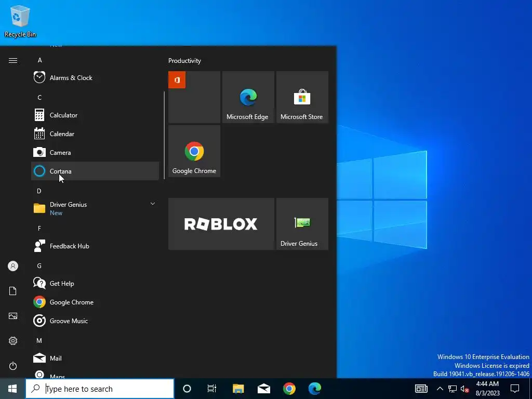Open Feedback Hub from app list
The height and width of the screenshot is (399, 532).
tap(95, 246)
